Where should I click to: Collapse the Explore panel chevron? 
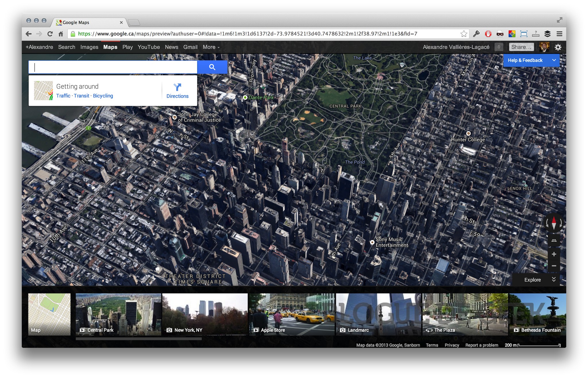pyautogui.click(x=554, y=280)
